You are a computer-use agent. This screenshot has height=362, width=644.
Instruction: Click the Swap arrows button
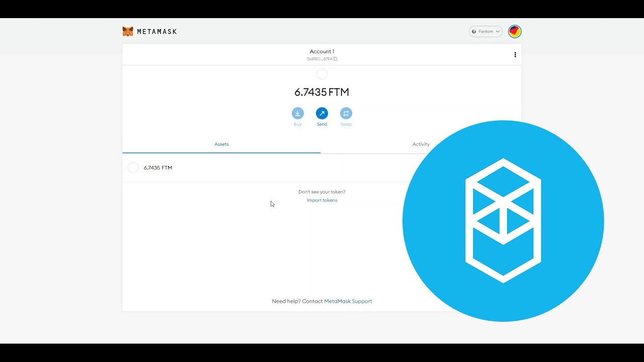click(x=346, y=114)
